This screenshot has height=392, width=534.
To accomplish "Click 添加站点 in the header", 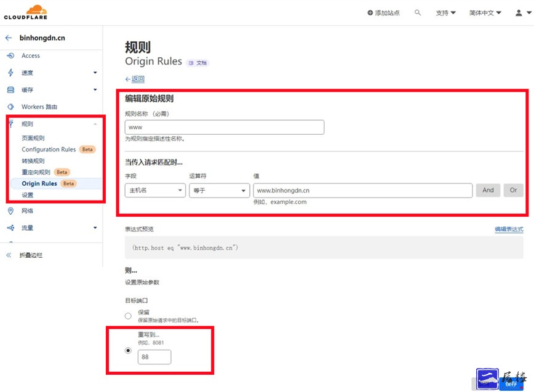I will pos(387,13).
